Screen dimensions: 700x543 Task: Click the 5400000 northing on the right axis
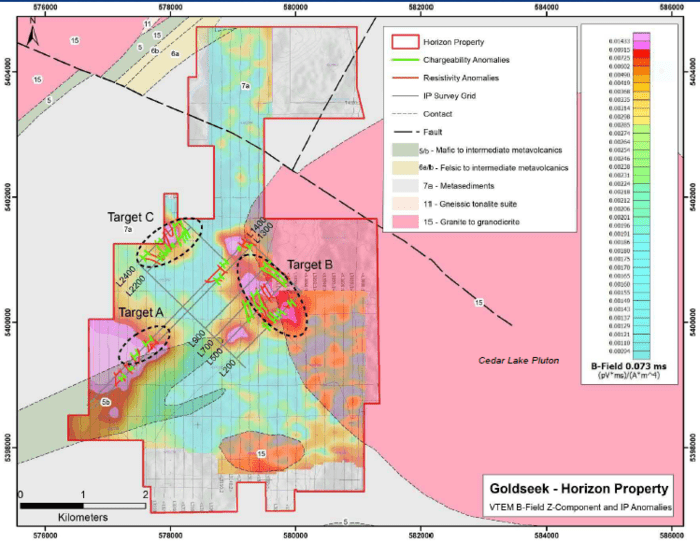(x=692, y=322)
